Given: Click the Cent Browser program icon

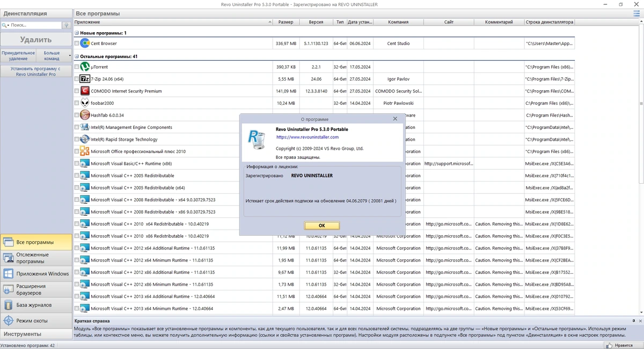Looking at the screenshot, I should click(x=85, y=43).
